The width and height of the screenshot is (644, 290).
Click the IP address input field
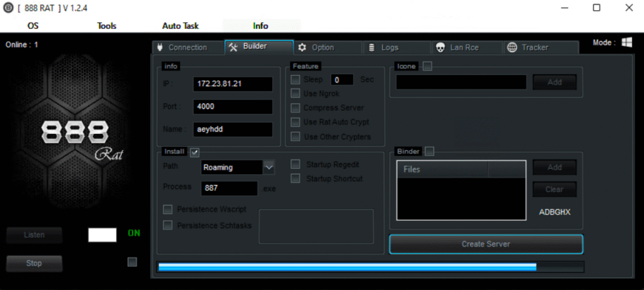233,84
